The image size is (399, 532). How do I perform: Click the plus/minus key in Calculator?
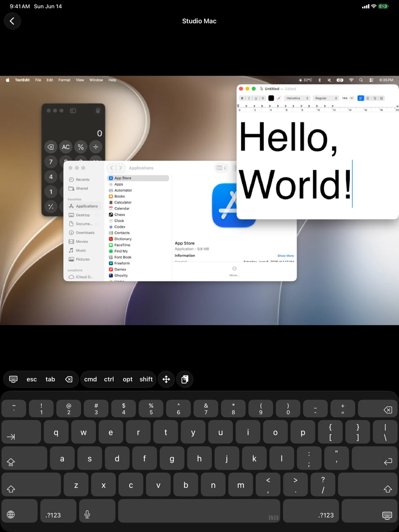click(x=51, y=207)
